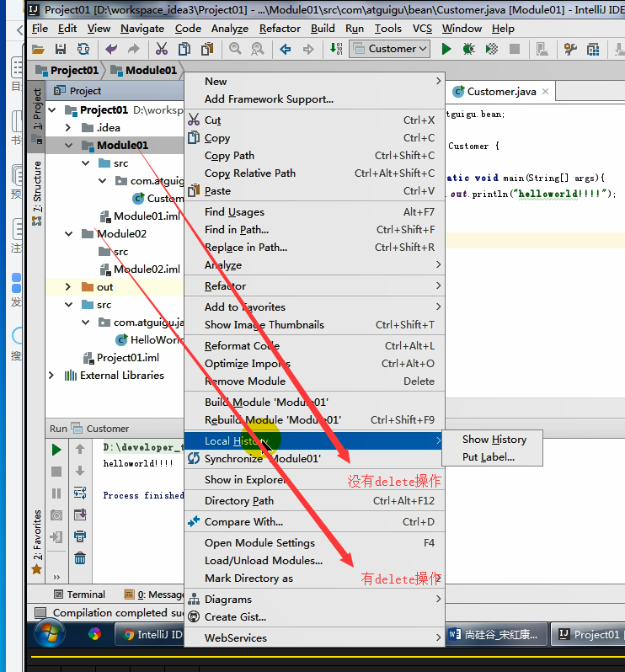Open the New submenu arrow
Screen dimensions: 625x672
point(438,81)
